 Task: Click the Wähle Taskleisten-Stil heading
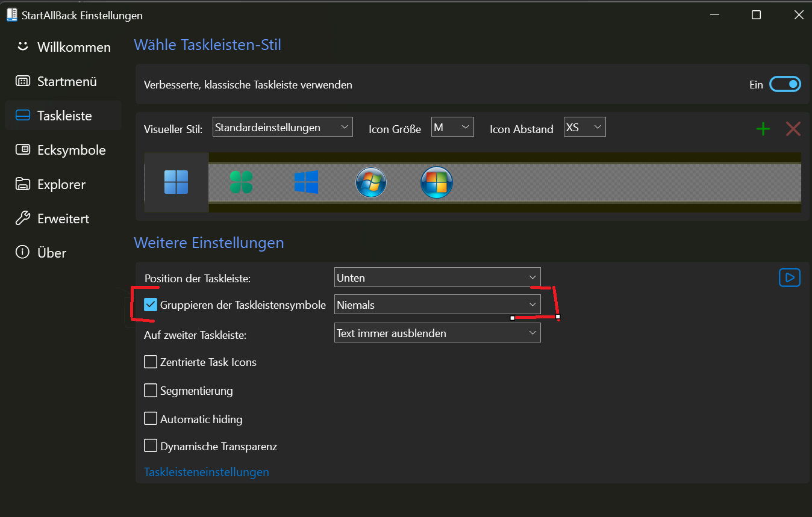point(207,45)
